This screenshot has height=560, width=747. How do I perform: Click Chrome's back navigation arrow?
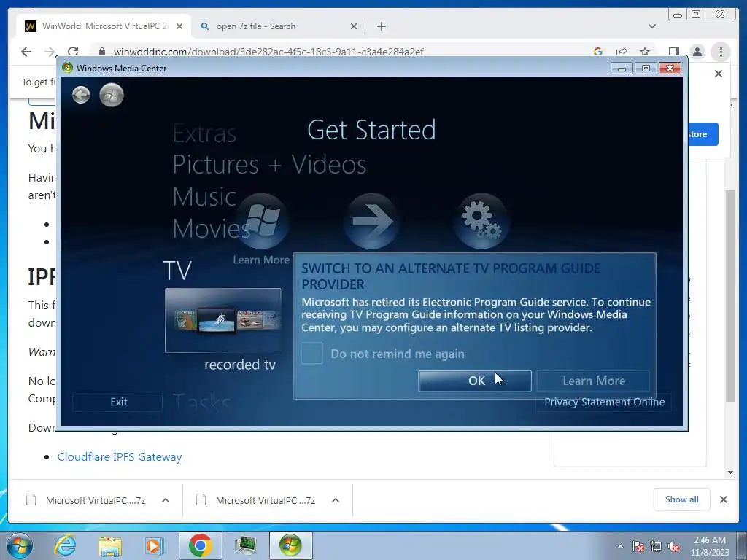[x=27, y=52]
